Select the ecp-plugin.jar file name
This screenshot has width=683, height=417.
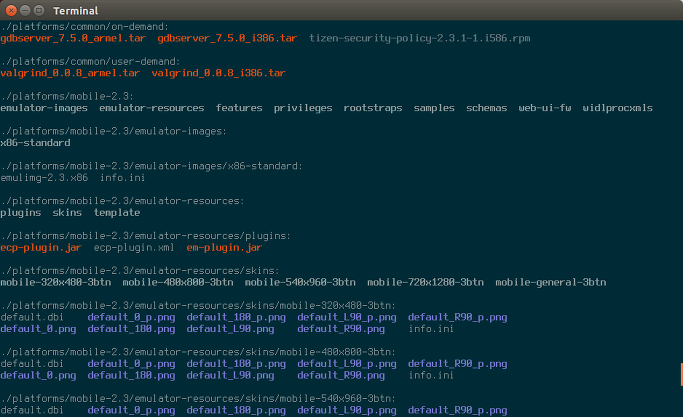(x=41, y=247)
